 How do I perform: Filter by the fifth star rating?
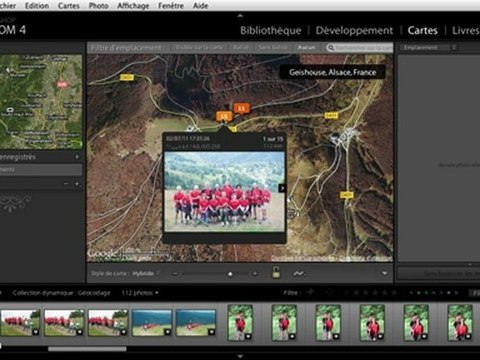(x=394, y=293)
